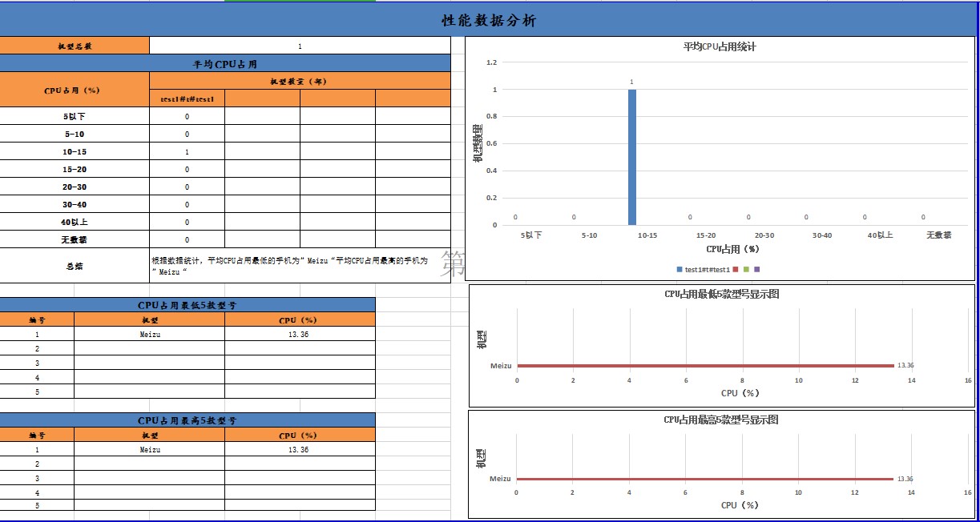Click the 10-15 row label in CPU table
This screenshot has height=522, width=980.
tap(75, 152)
